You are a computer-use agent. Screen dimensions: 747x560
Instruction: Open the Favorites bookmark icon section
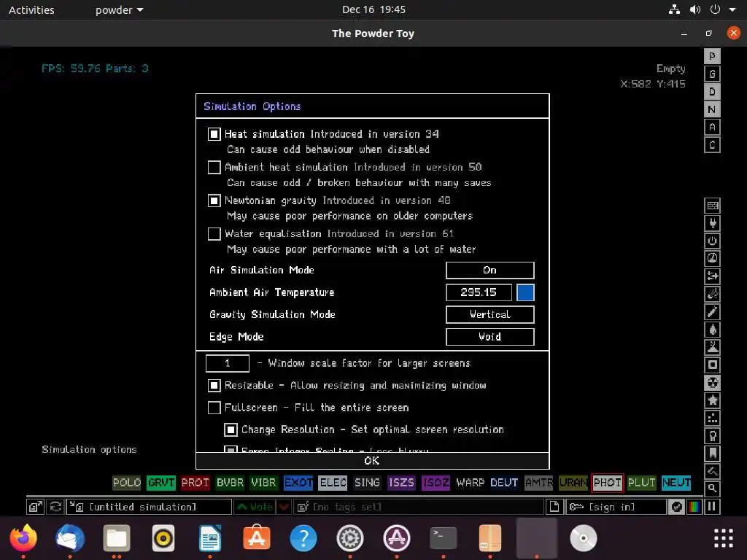click(x=712, y=453)
